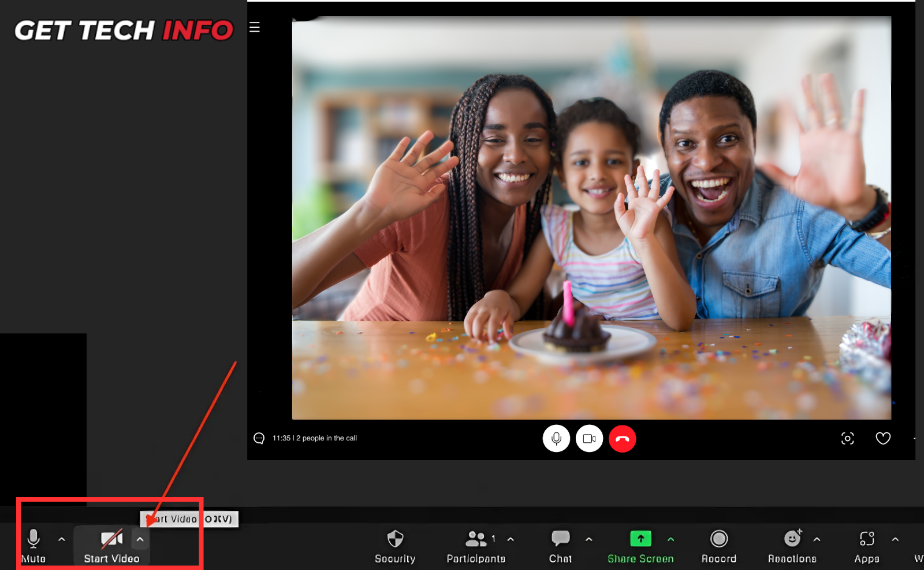This screenshot has height=578, width=924.
Task: Expand audio options arrow beside Mute
Action: (62, 539)
